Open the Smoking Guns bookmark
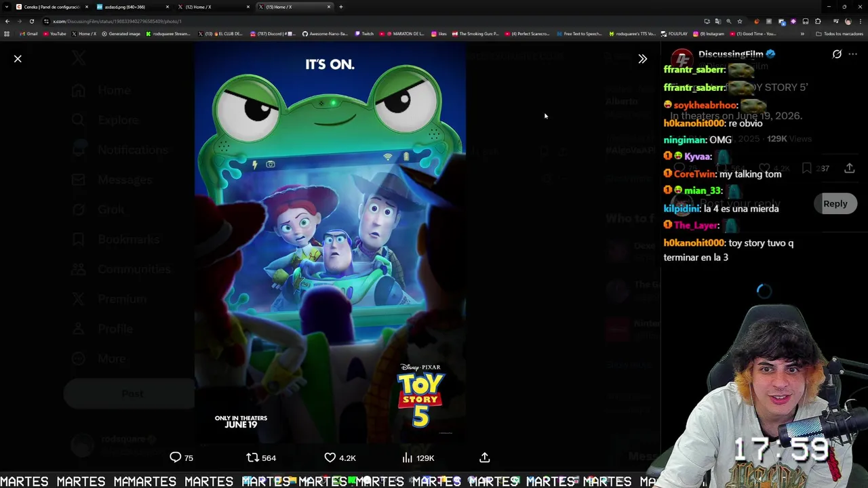The height and width of the screenshot is (488, 868). [475, 33]
